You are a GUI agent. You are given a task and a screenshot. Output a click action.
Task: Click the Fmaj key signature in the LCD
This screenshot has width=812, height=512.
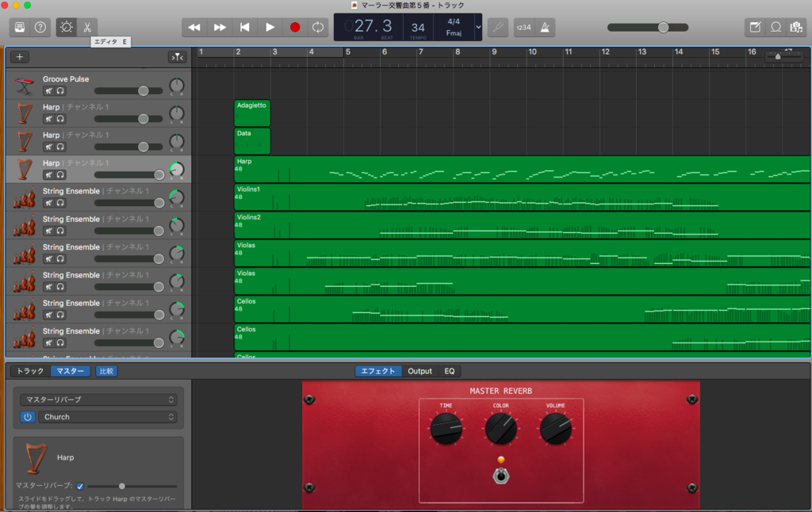click(x=454, y=33)
